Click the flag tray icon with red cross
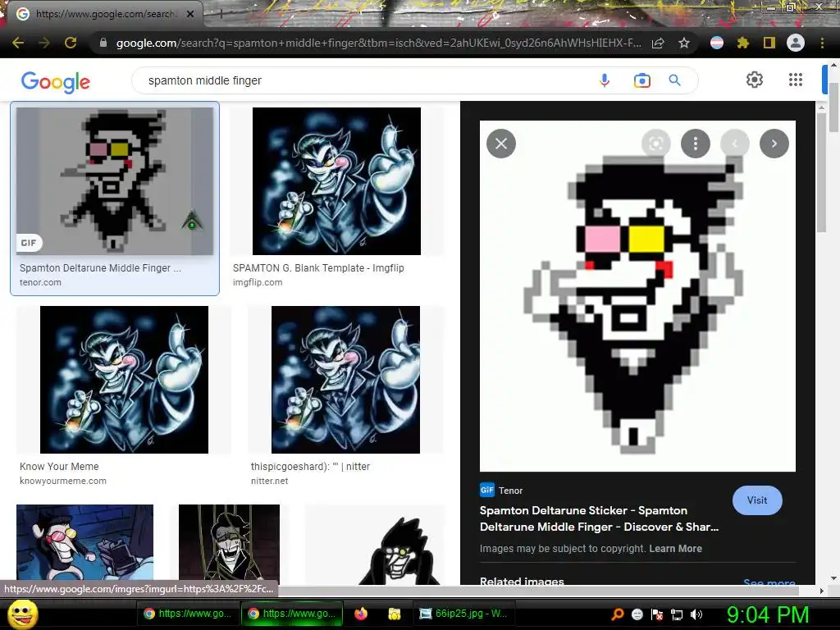The height and width of the screenshot is (630, 840). point(657,614)
